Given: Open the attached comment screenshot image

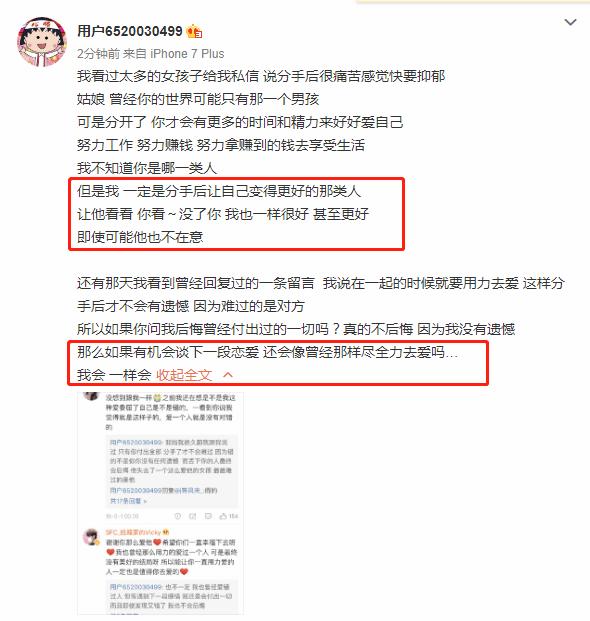Looking at the screenshot, I should tap(160, 503).
